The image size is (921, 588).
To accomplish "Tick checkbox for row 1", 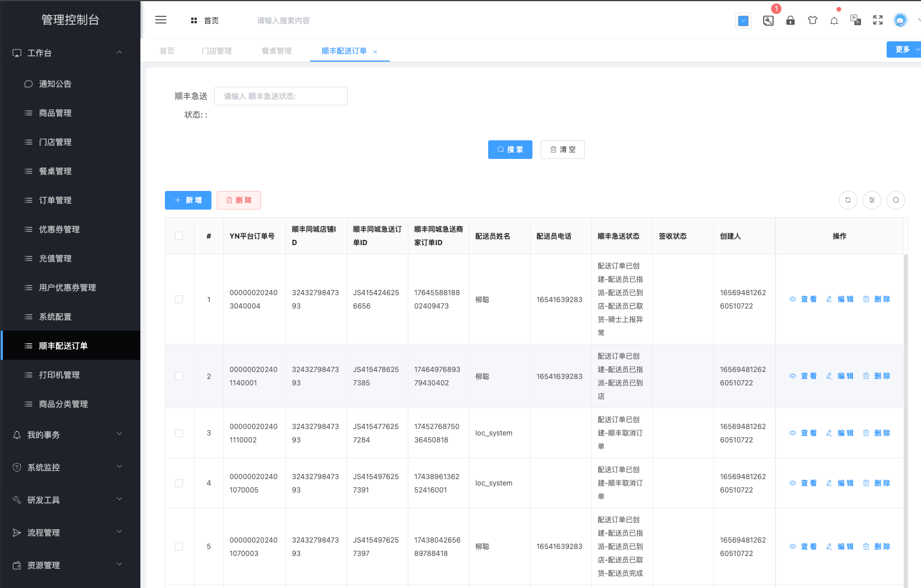I will (179, 299).
